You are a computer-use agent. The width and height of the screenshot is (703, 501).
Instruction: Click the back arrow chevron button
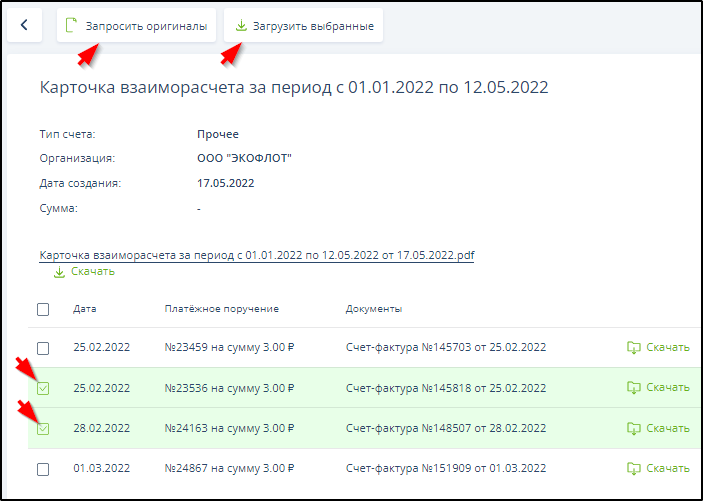point(25,25)
